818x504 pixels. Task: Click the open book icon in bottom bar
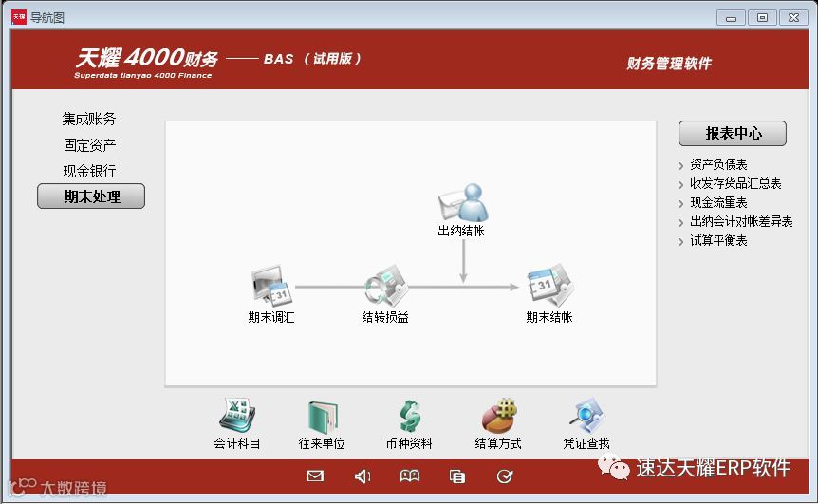(x=410, y=476)
